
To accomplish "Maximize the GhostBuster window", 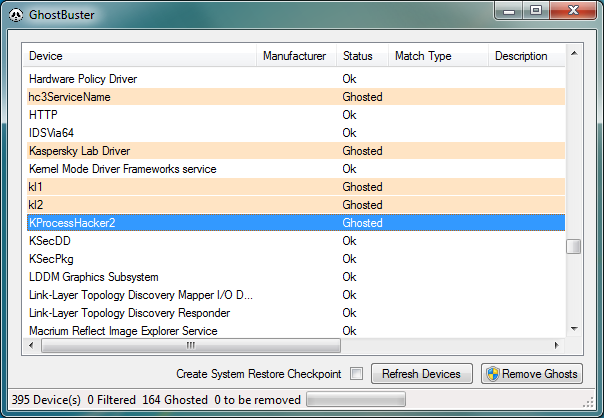I will pyautogui.click(x=536, y=10).
